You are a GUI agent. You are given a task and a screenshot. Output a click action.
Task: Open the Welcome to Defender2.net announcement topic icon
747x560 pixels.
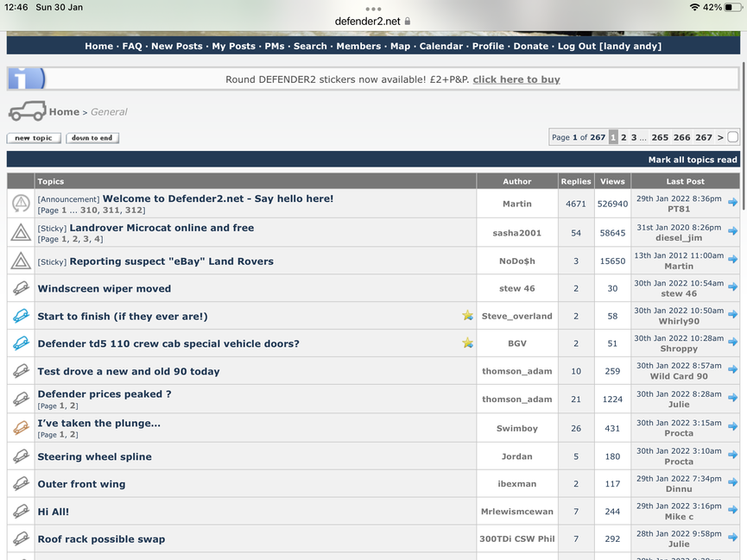tap(21, 204)
